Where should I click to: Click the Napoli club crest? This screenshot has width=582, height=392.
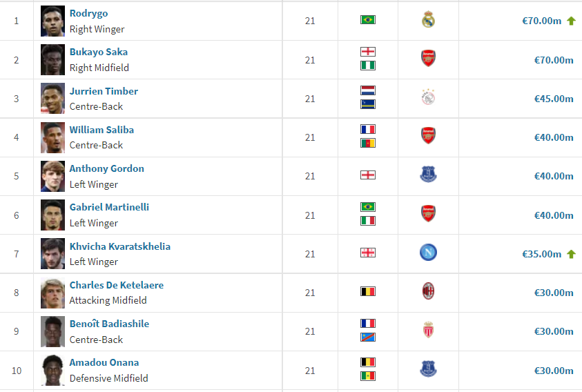[x=428, y=253]
